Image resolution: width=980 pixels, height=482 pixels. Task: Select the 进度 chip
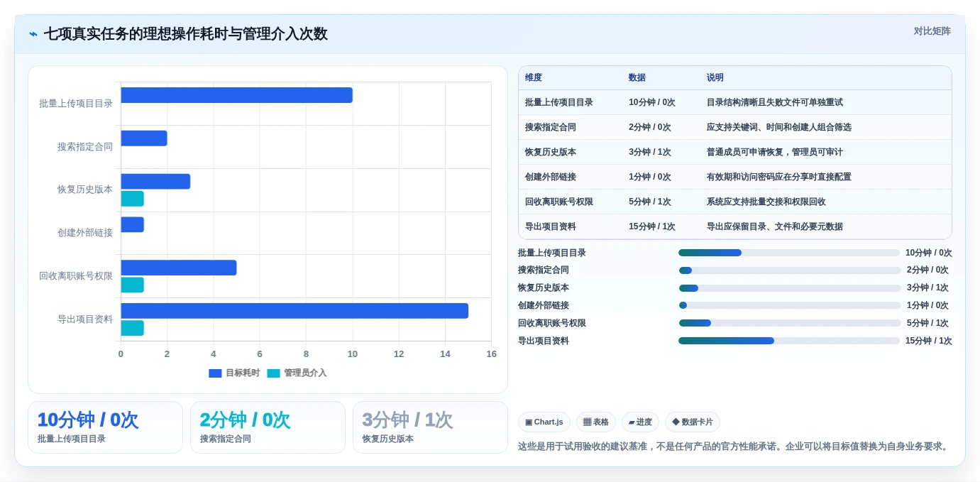click(640, 422)
